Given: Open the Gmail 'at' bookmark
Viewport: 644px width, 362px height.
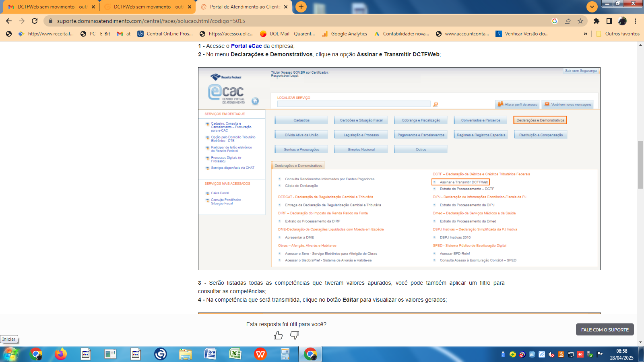Looking at the screenshot, I should point(124,34).
